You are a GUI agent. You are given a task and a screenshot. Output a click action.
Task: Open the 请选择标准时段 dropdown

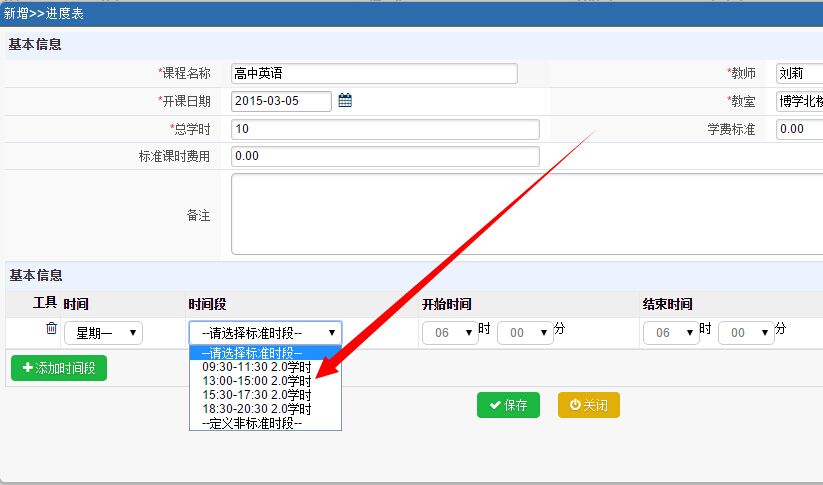pyautogui.click(x=266, y=333)
